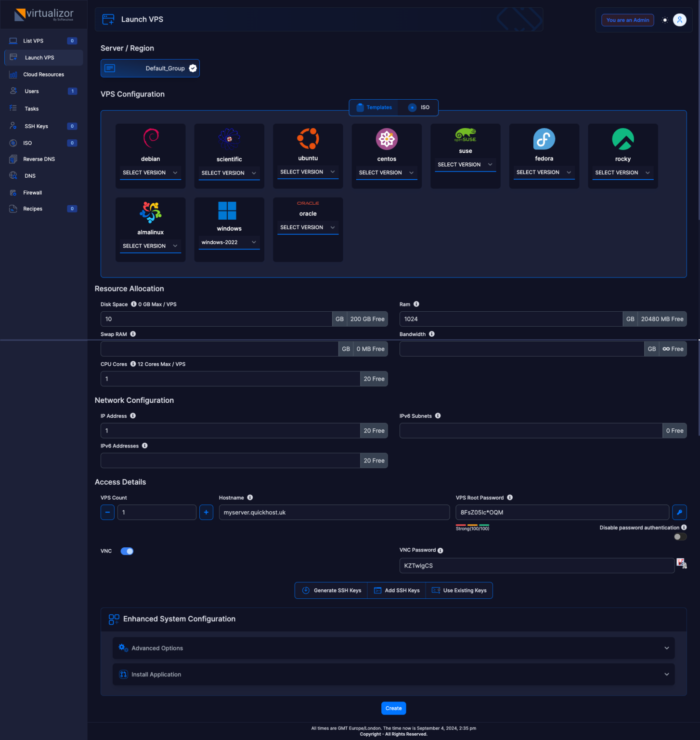This screenshot has height=740, width=700.
Task: Expand the Install Application section
Action: (x=393, y=674)
